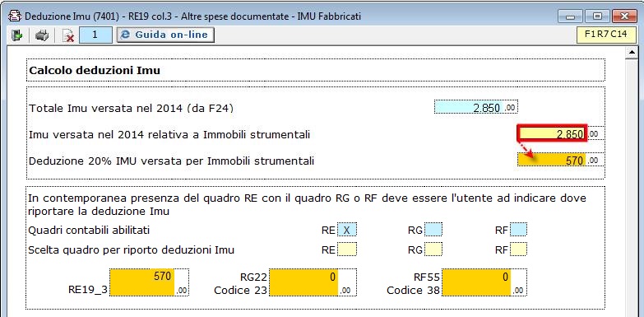Click the printer icon
This screenshot has height=317, width=644.
(x=41, y=35)
